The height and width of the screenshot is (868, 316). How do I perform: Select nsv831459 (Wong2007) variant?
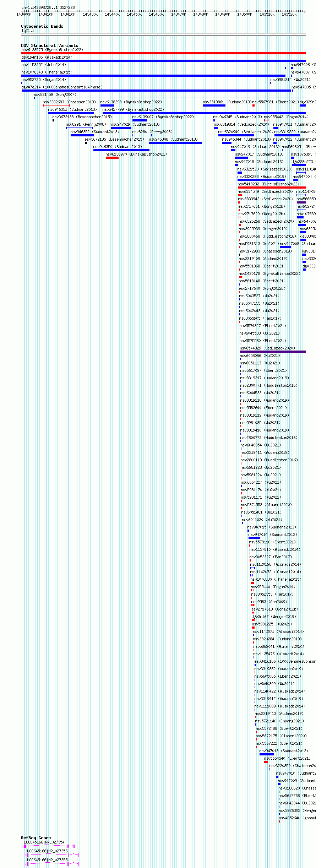[x=55, y=94]
